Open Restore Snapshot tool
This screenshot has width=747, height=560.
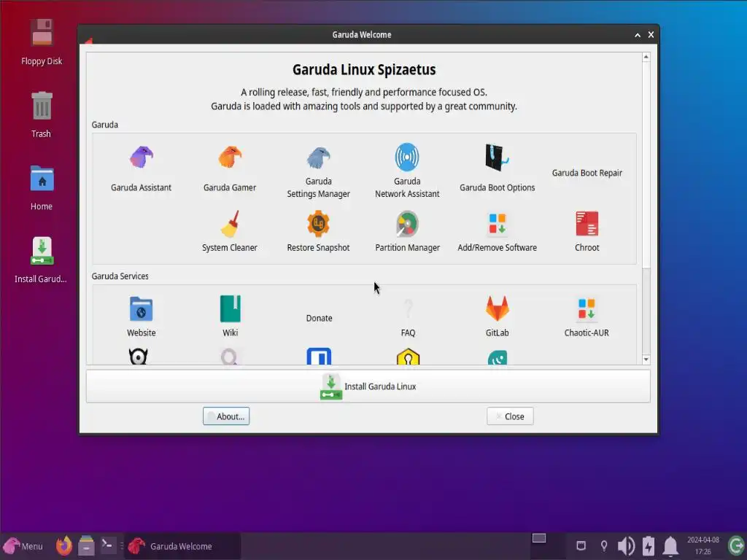point(318,231)
